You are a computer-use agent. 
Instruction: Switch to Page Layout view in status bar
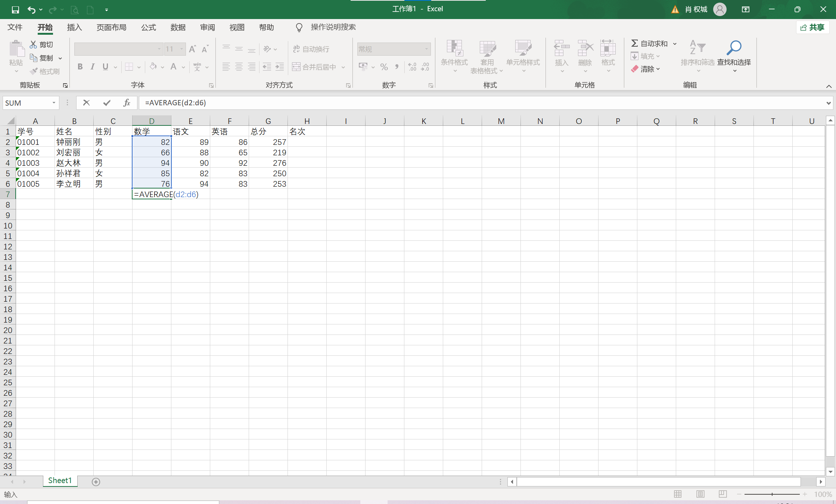point(700,494)
